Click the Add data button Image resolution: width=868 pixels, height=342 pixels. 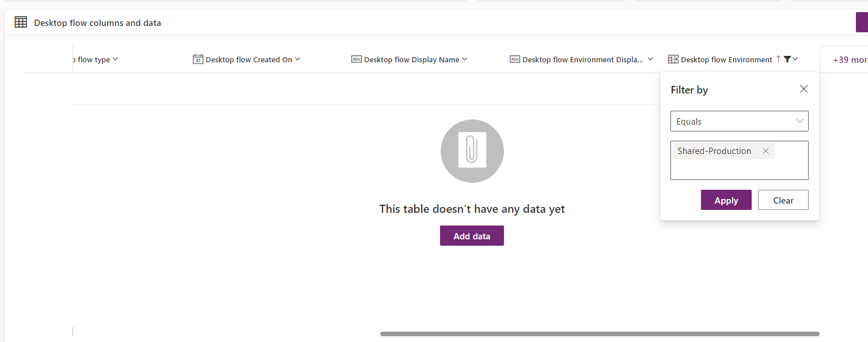pos(472,236)
